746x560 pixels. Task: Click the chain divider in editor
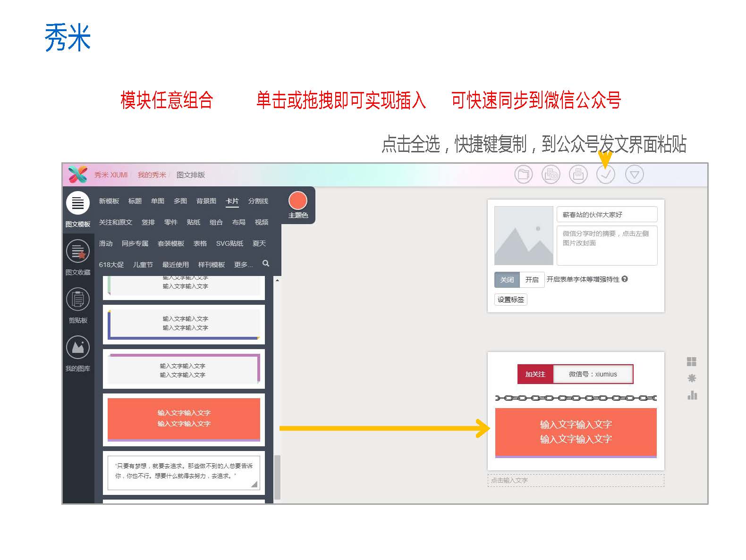click(576, 398)
